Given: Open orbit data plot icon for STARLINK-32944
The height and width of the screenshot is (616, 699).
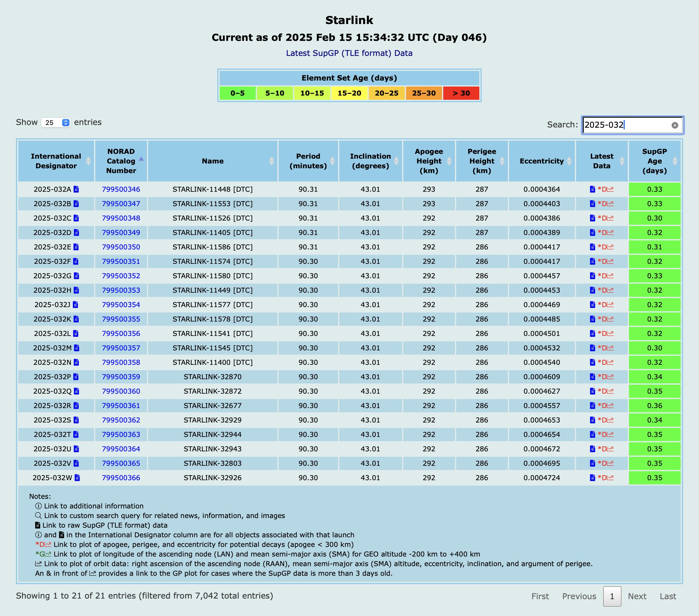Looking at the screenshot, I should pos(610,435).
